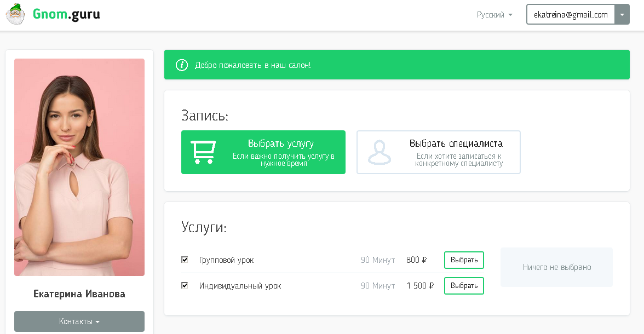Click the person silhouette icon to pick a specialist
The width and height of the screenshot is (644, 334).
(x=379, y=152)
